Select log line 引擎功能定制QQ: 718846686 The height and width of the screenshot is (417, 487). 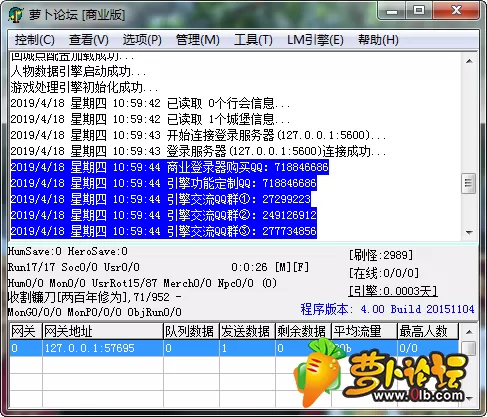163,183
